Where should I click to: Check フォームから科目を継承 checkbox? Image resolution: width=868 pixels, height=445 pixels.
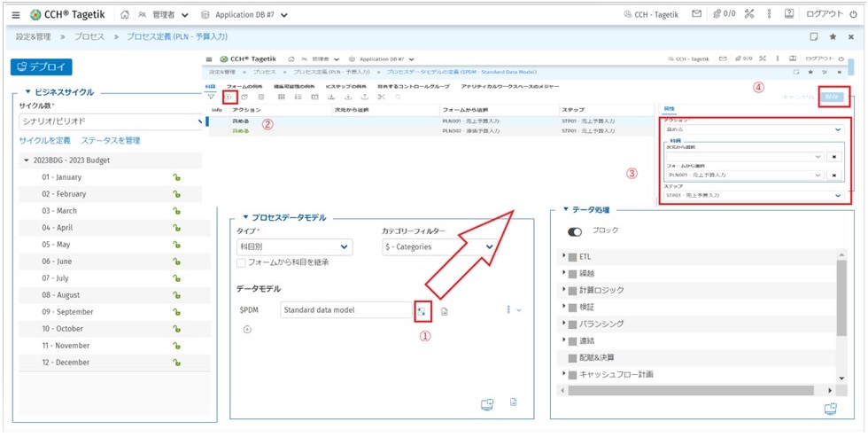pos(242,262)
